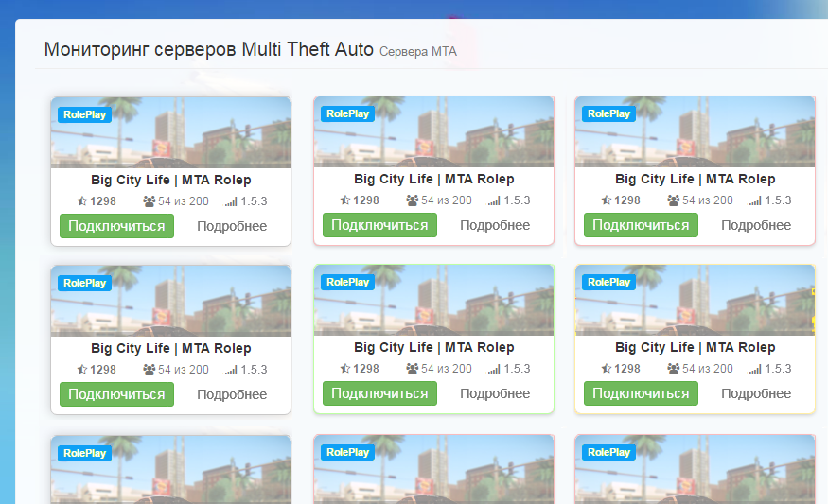Click the players icon in yellow-bordered card

(673, 369)
